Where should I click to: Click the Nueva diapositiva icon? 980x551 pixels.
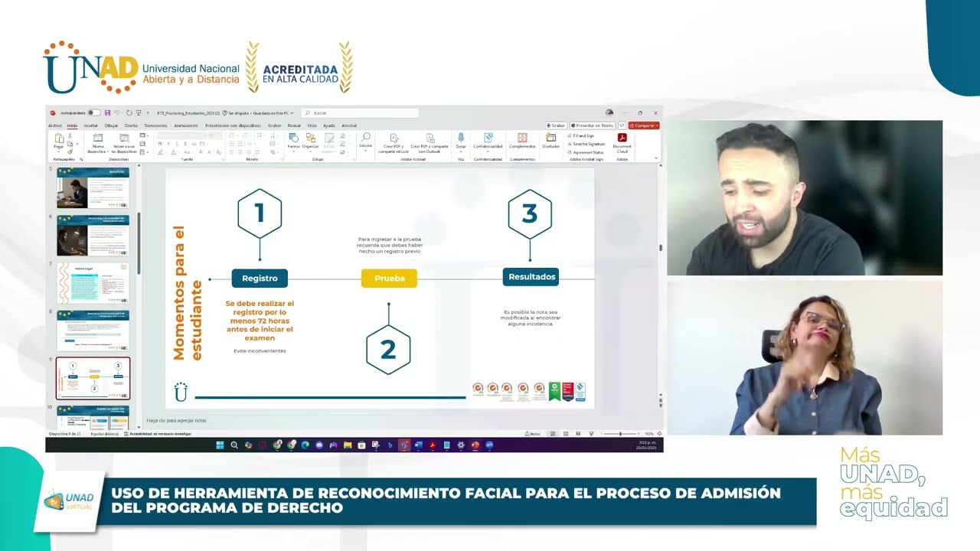tap(98, 138)
